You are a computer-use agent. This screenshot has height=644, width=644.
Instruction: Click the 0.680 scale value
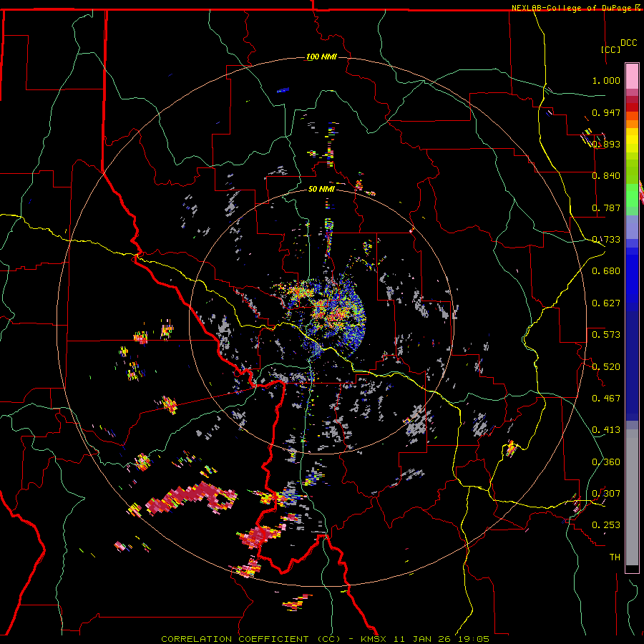pyautogui.click(x=606, y=271)
